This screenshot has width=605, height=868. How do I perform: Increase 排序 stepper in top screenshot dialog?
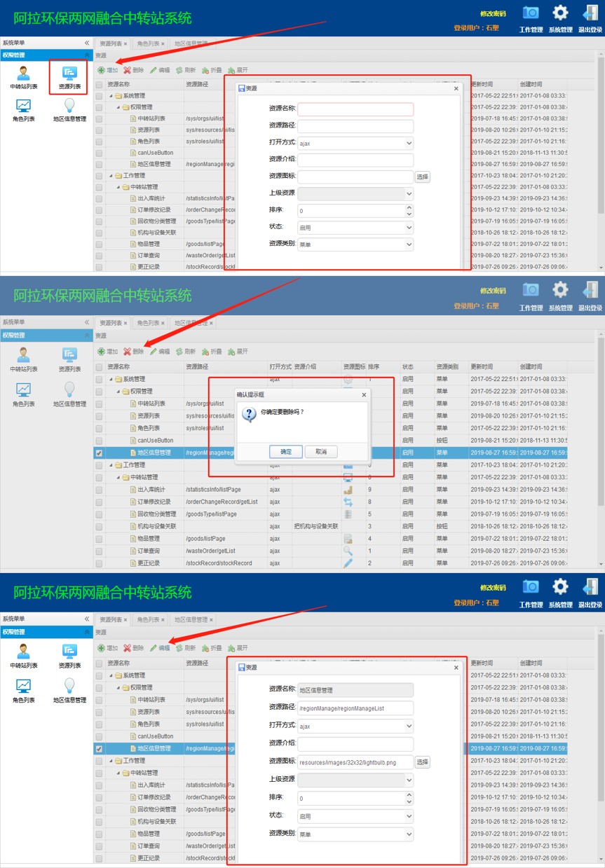[x=409, y=207]
